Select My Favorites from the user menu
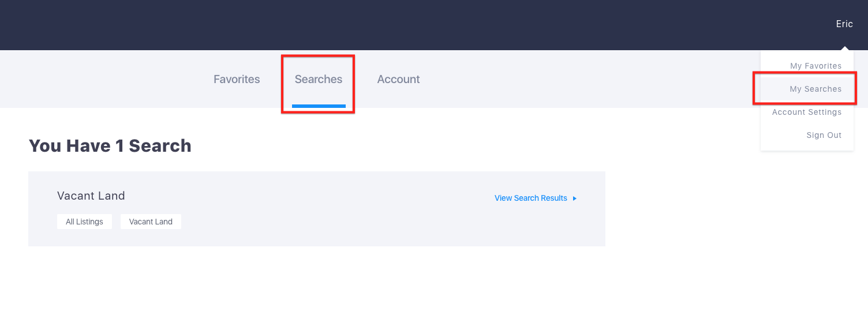 click(815, 66)
